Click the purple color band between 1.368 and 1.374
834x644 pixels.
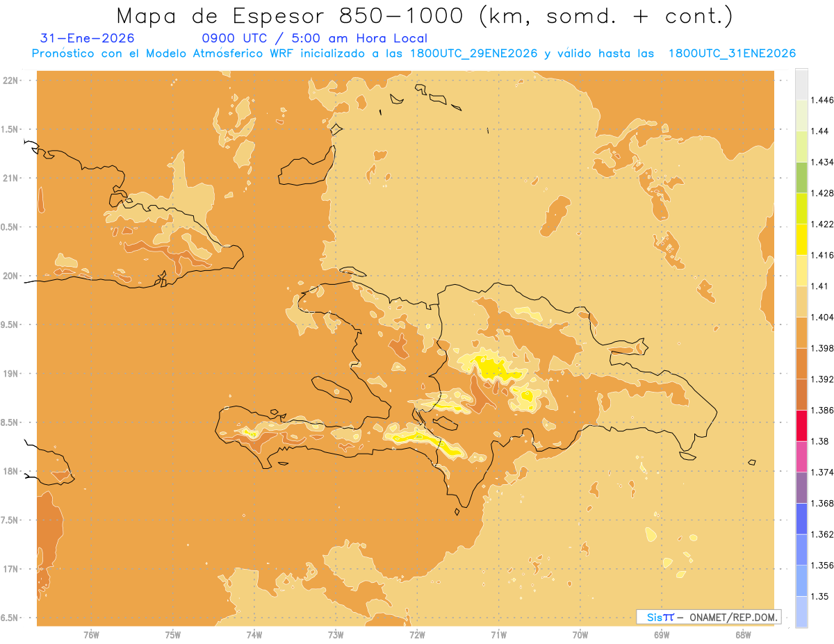801,488
